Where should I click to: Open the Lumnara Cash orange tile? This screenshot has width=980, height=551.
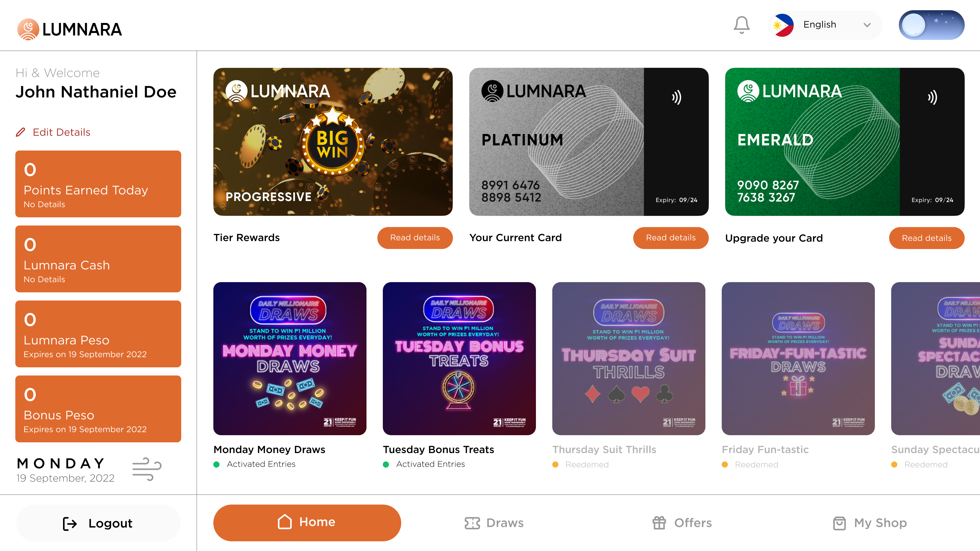pos(98,259)
